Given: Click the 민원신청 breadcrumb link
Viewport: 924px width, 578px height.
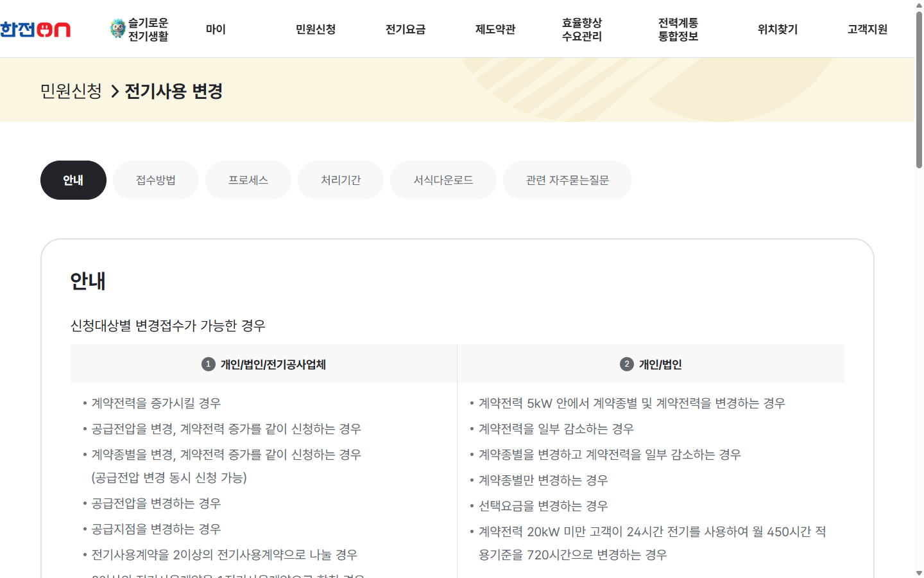Looking at the screenshot, I should 71,91.
